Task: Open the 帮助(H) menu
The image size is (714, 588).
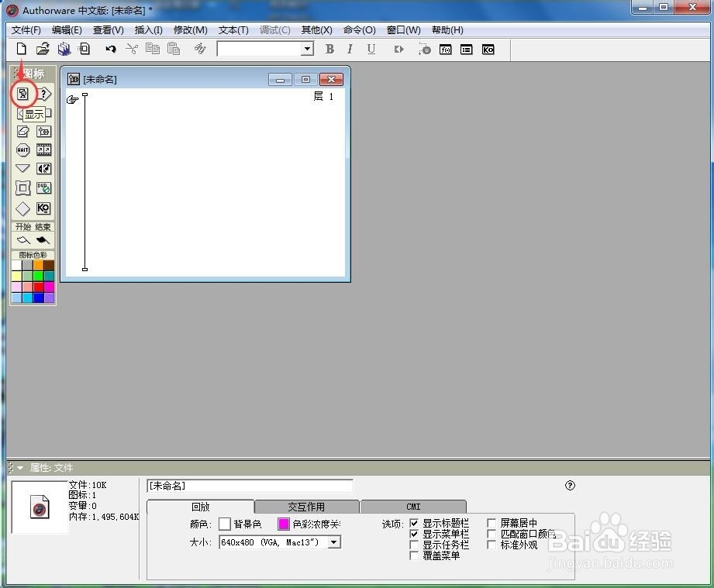Action: point(447,30)
